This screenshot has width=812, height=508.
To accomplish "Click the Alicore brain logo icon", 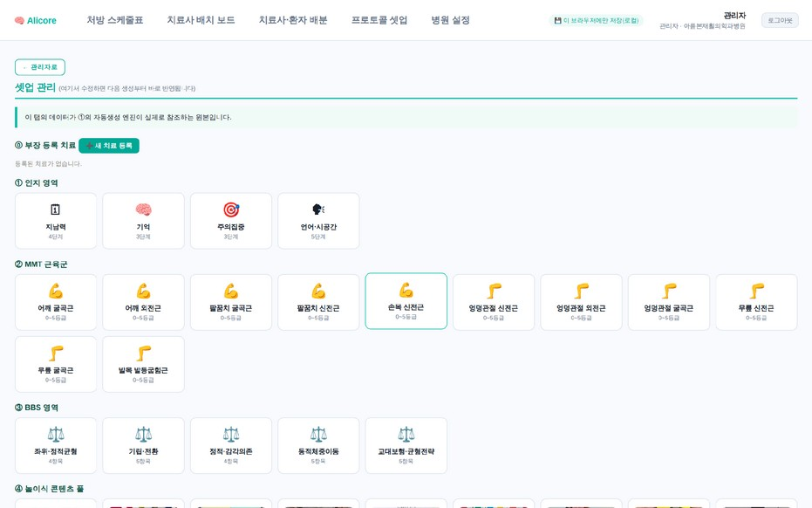I will click(x=19, y=20).
